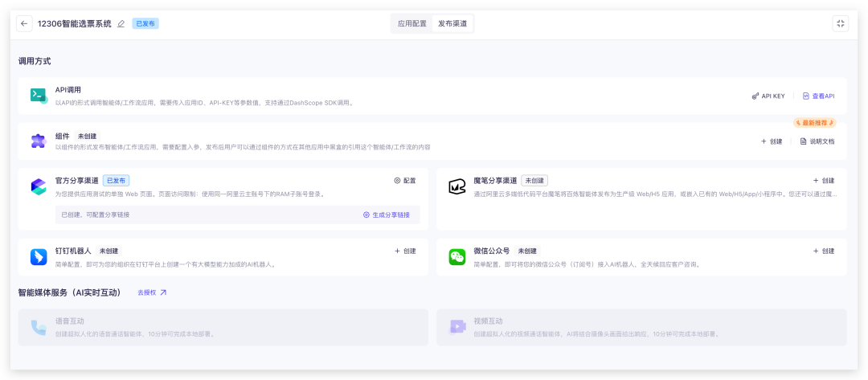
Task: Click the 未创建 tag beside 组件
Action: (x=88, y=136)
